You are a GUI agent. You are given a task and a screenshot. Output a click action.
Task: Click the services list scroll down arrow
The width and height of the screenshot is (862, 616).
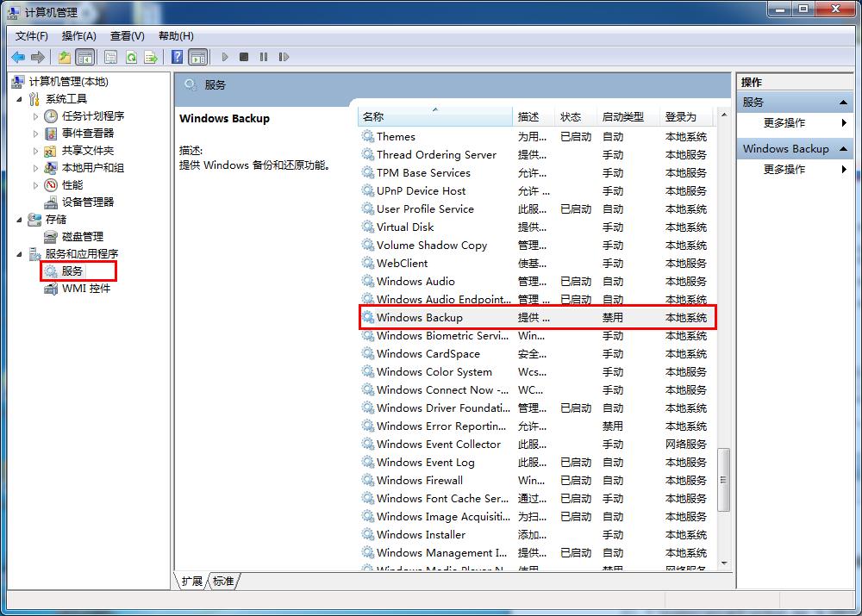(x=724, y=563)
